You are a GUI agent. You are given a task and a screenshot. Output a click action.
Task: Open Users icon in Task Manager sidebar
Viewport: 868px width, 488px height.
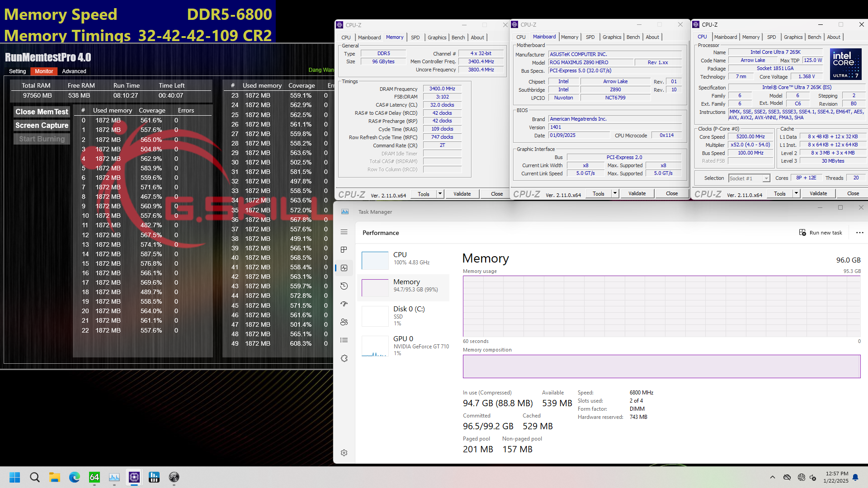point(344,322)
